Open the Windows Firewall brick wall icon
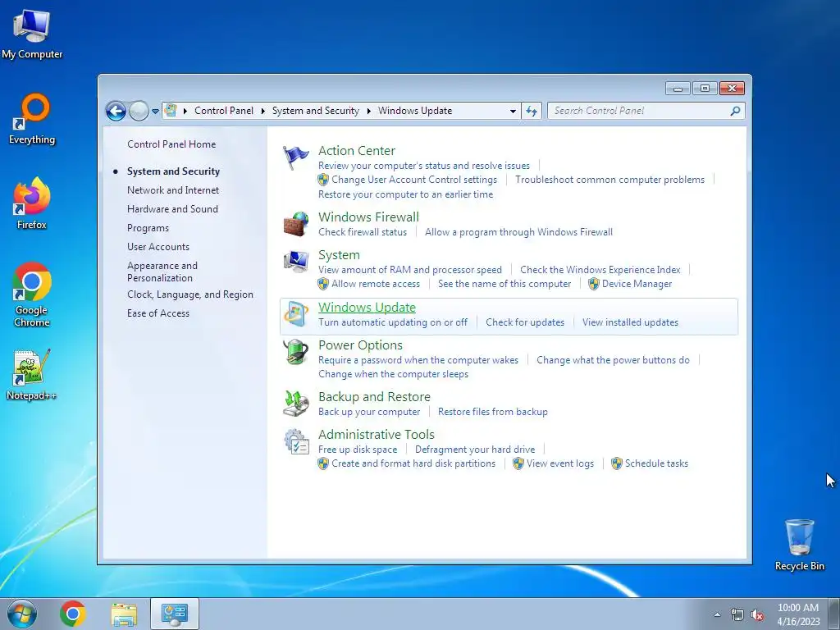The height and width of the screenshot is (630, 840). click(295, 224)
